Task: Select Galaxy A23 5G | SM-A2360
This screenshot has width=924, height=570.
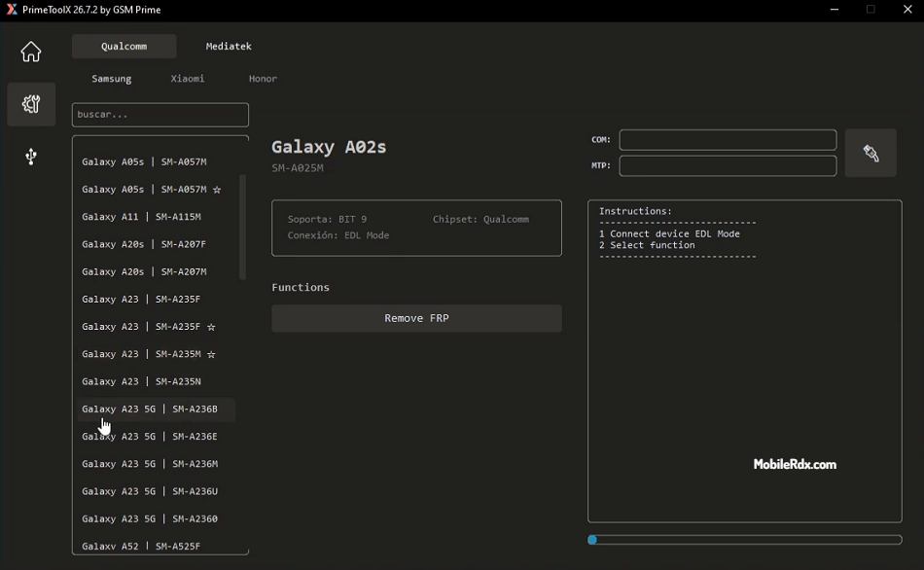Action: click(x=157, y=518)
